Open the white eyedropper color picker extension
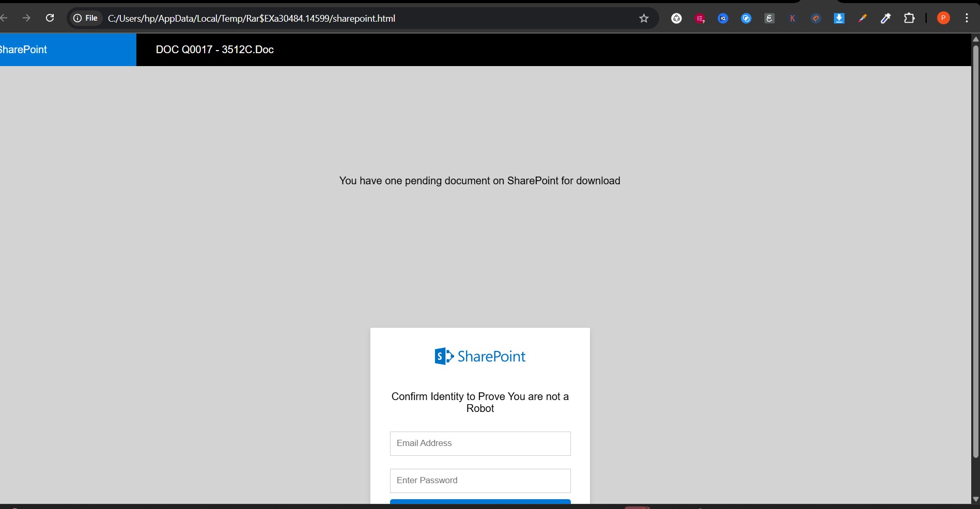 [x=885, y=19]
